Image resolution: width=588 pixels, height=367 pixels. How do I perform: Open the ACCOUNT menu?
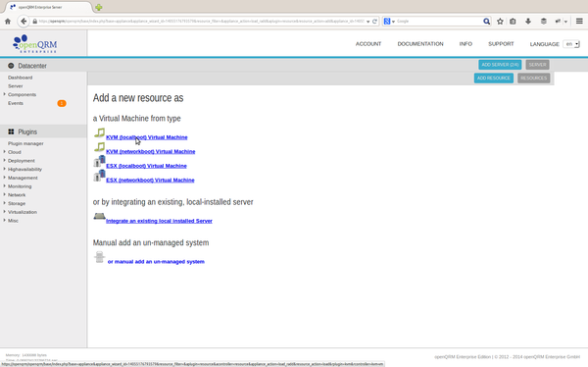(368, 44)
